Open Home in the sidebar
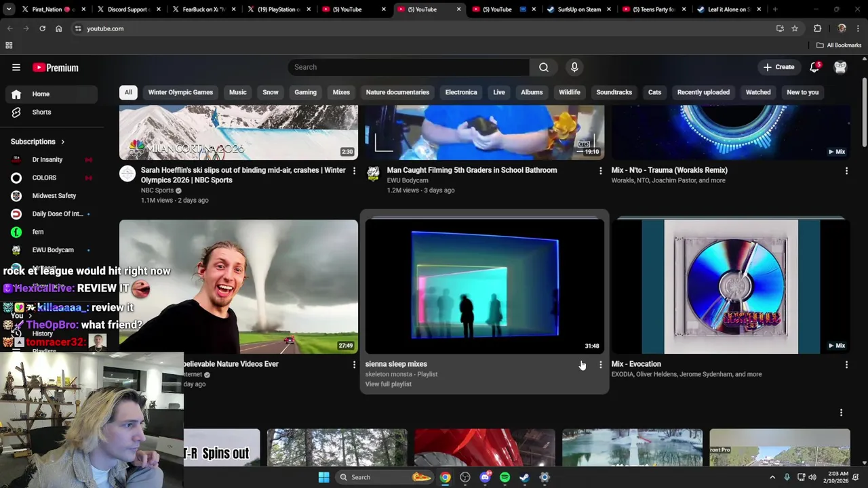The width and height of the screenshot is (868, 488). tap(50, 94)
